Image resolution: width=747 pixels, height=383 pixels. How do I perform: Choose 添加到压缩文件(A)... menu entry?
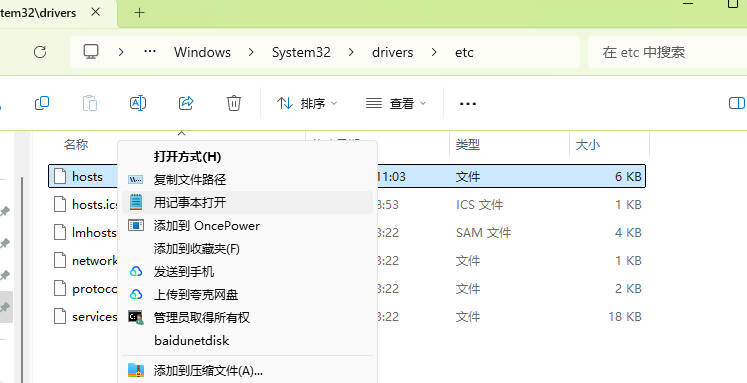247,371
